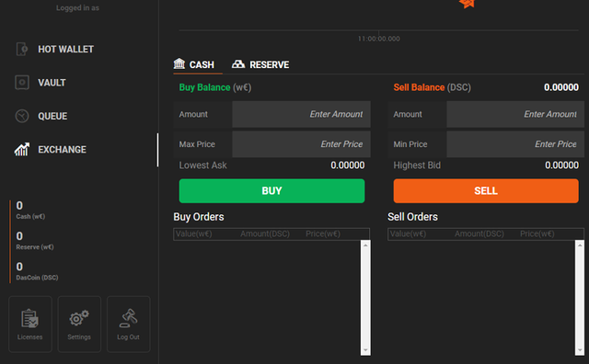This screenshot has width=589, height=364.
Task: Click the Exchange chart icon
Action: tap(22, 149)
